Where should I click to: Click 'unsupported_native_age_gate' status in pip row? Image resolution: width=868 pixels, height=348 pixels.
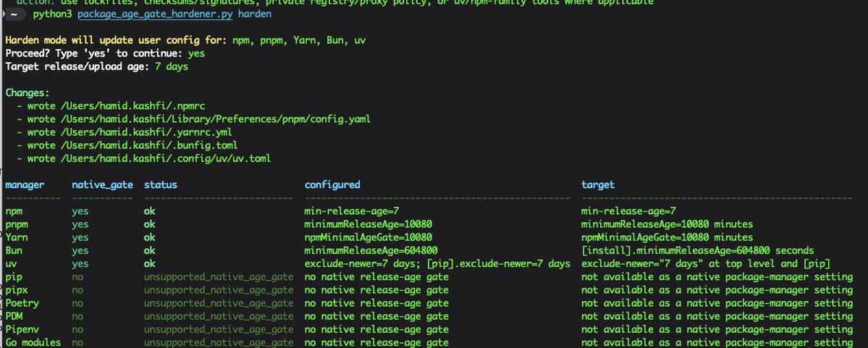pyautogui.click(x=219, y=277)
